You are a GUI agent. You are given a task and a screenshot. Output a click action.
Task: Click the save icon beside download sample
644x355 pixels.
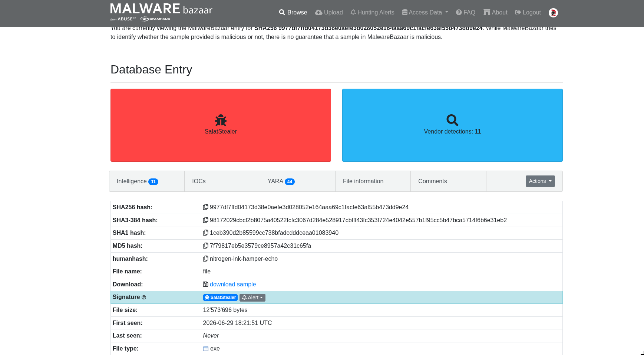click(x=205, y=284)
